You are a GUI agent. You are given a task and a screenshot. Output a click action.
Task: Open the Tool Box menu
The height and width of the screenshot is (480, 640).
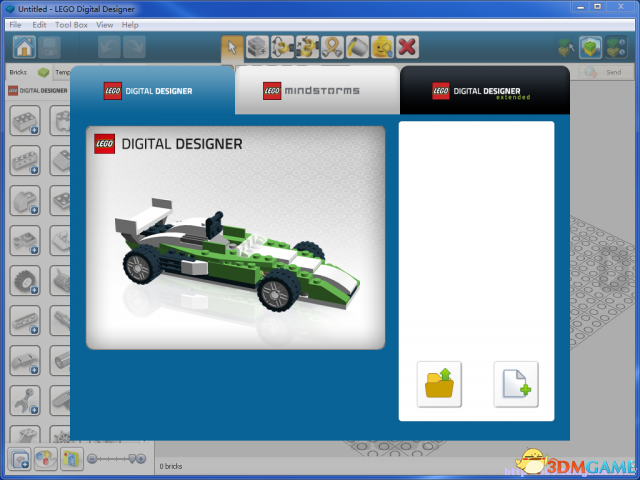71,25
